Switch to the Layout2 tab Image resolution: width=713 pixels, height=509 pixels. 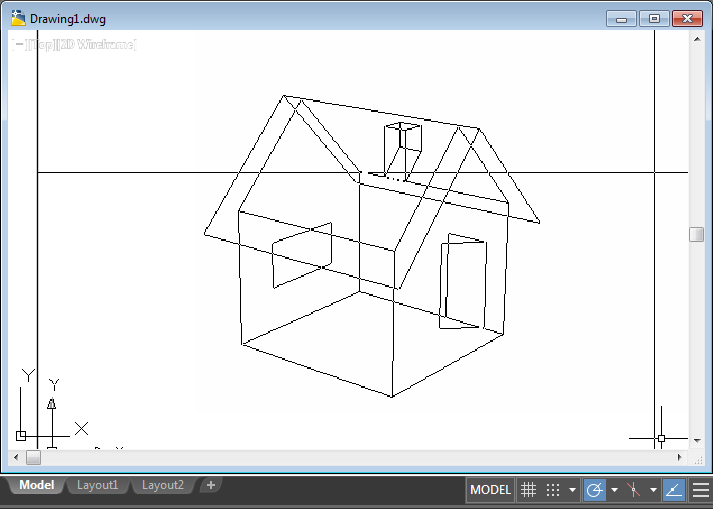(162, 485)
